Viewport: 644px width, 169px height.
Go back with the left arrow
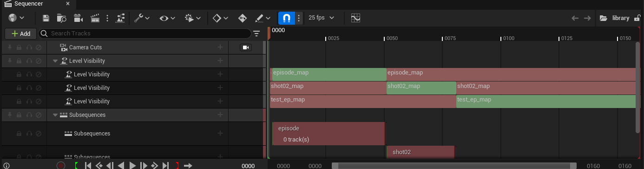pyautogui.click(x=575, y=18)
